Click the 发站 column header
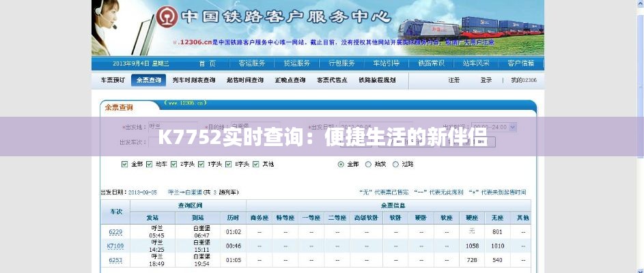The height and width of the screenshot is (273, 644). coord(153,218)
